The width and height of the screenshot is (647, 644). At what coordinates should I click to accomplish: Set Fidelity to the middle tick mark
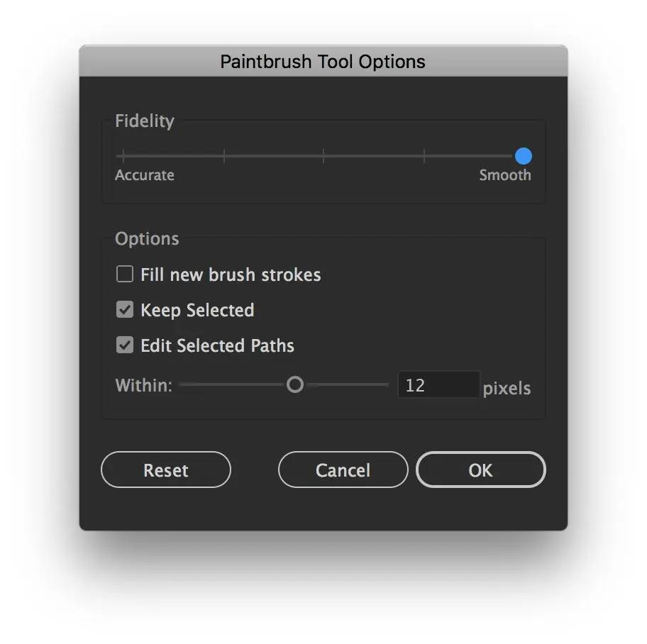click(323, 156)
